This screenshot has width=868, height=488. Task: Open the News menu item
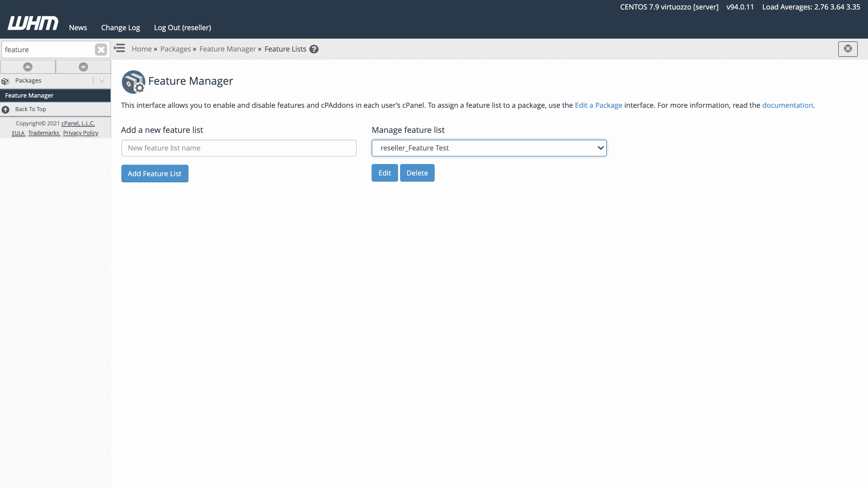point(78,27)
